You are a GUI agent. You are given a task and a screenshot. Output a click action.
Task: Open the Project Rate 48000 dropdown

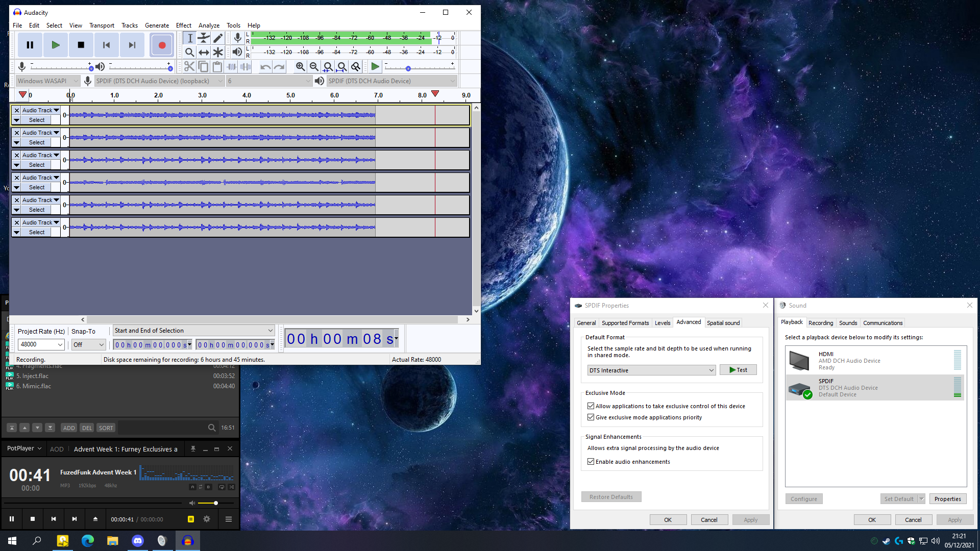pyautogui.click(x=41, y=344)
